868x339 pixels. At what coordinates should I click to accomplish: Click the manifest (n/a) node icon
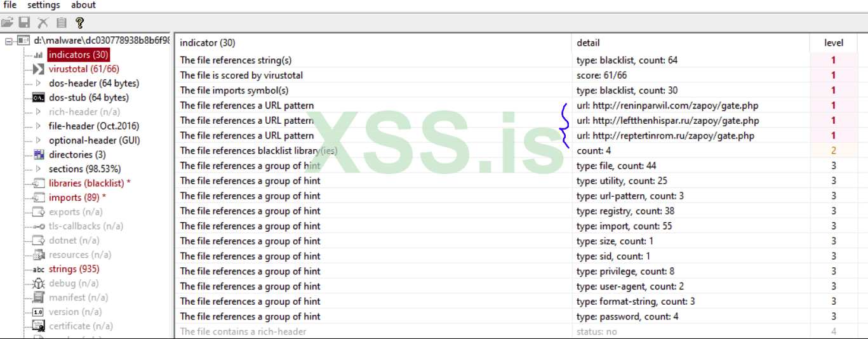[38, 298]
